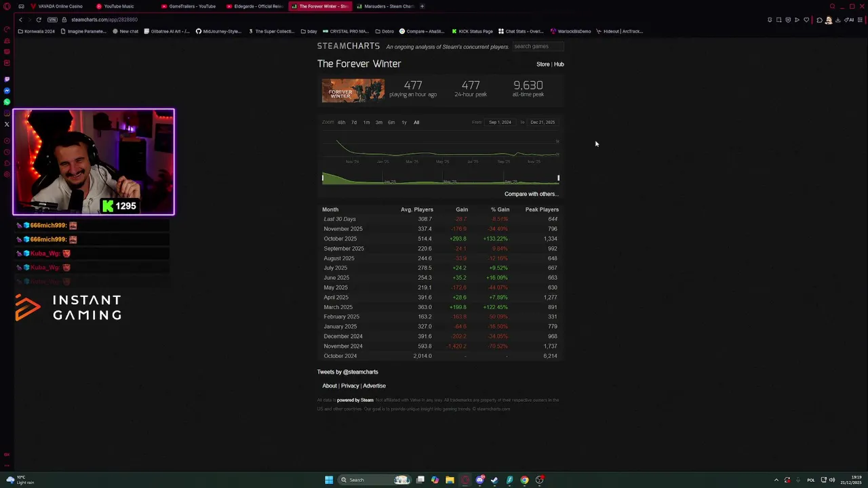
Task: Set chart zoom to 48h
Action: click(x=341, y=123)
